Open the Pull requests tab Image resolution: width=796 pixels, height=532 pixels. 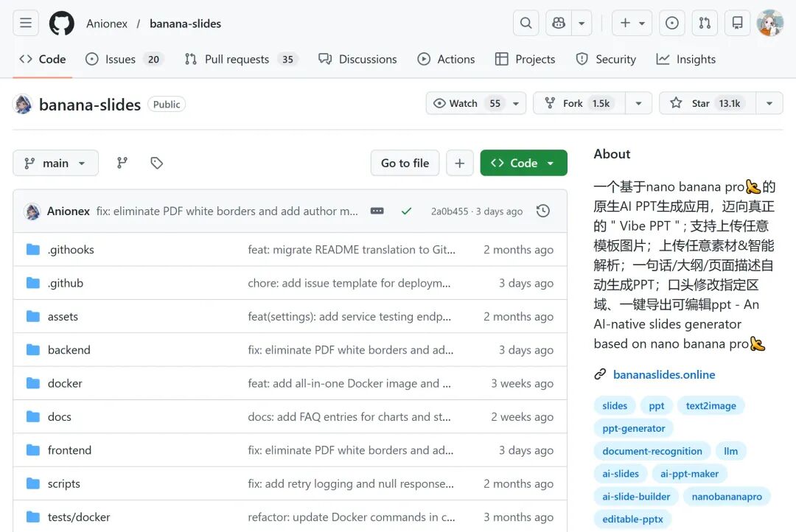pyautogui.click(x=241, y=60)
